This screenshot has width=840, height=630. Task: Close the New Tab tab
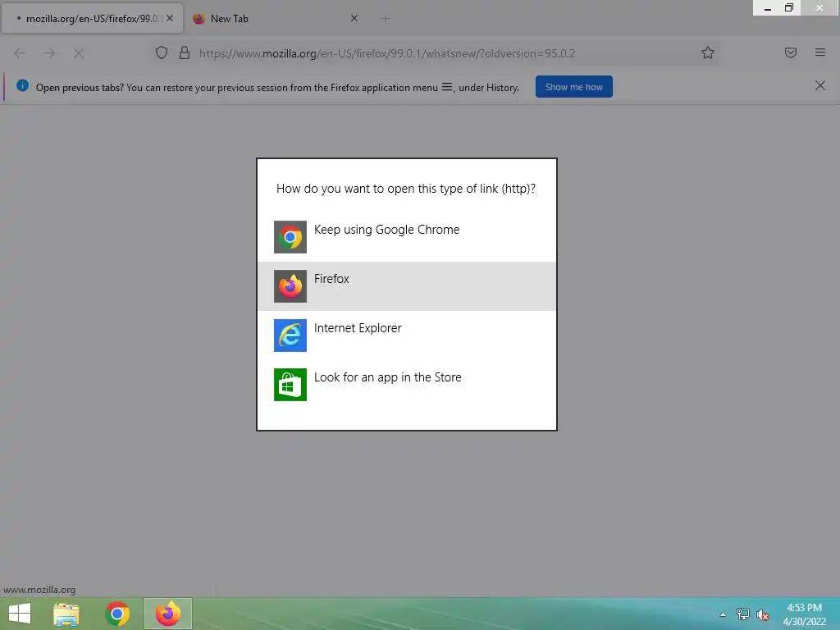click(354, 18)
